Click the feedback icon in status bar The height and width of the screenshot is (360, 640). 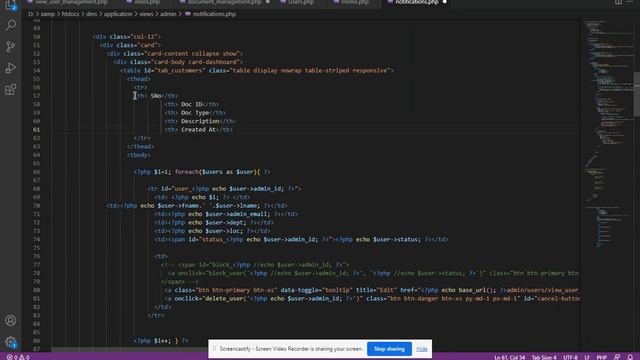tap(617, 357)
